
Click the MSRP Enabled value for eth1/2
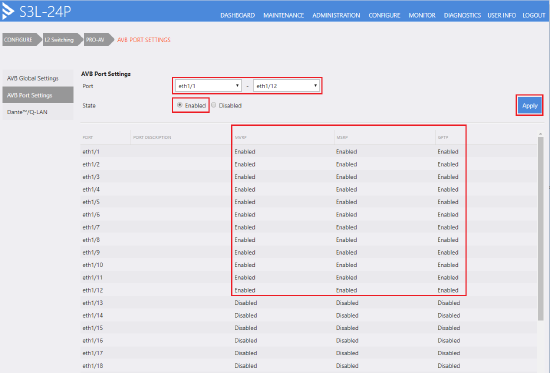point(346,164)
